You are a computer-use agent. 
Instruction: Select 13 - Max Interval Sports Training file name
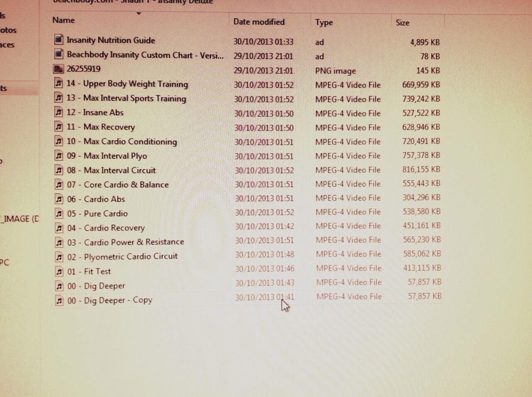(x=126, y=98)
